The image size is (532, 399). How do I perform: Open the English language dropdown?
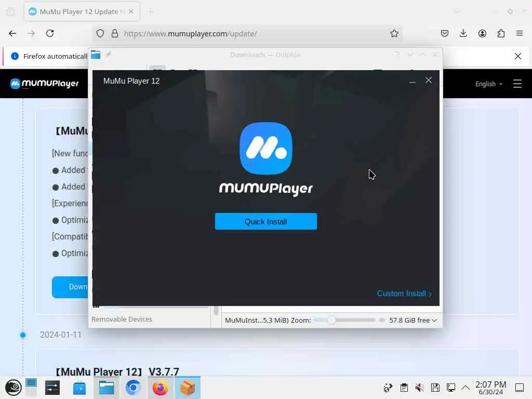pyautogui.click(x=489, y=84)
